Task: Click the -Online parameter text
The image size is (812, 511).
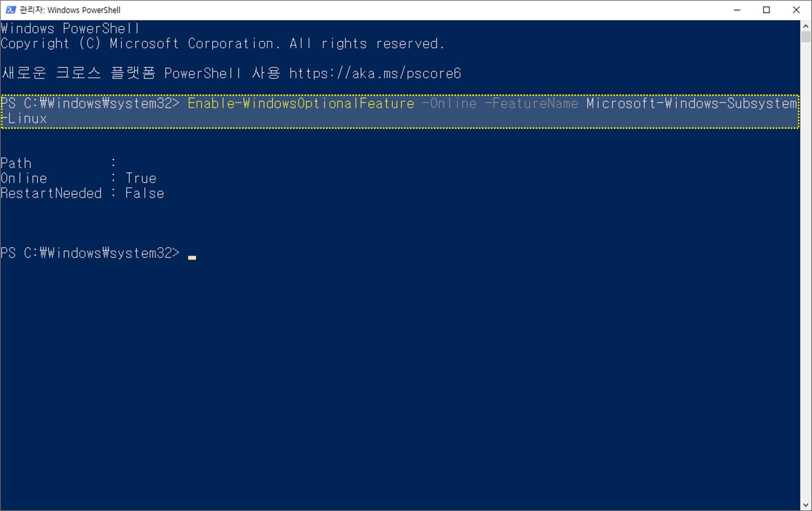Action: tap(449, 103)
